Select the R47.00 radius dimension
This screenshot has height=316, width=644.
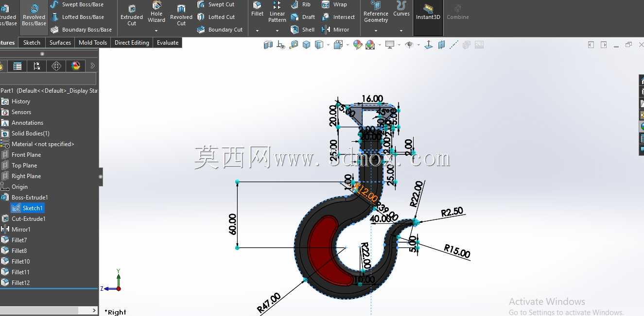[269, 303]
